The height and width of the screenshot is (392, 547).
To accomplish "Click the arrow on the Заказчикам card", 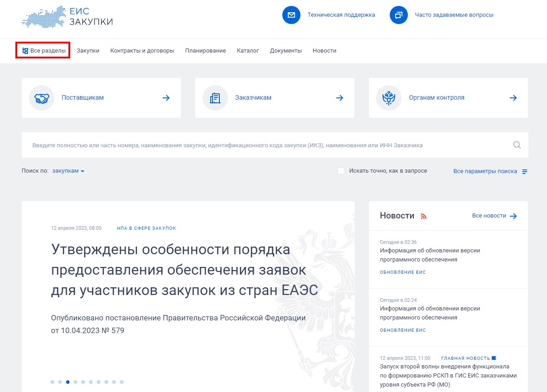I will (339, 98).
